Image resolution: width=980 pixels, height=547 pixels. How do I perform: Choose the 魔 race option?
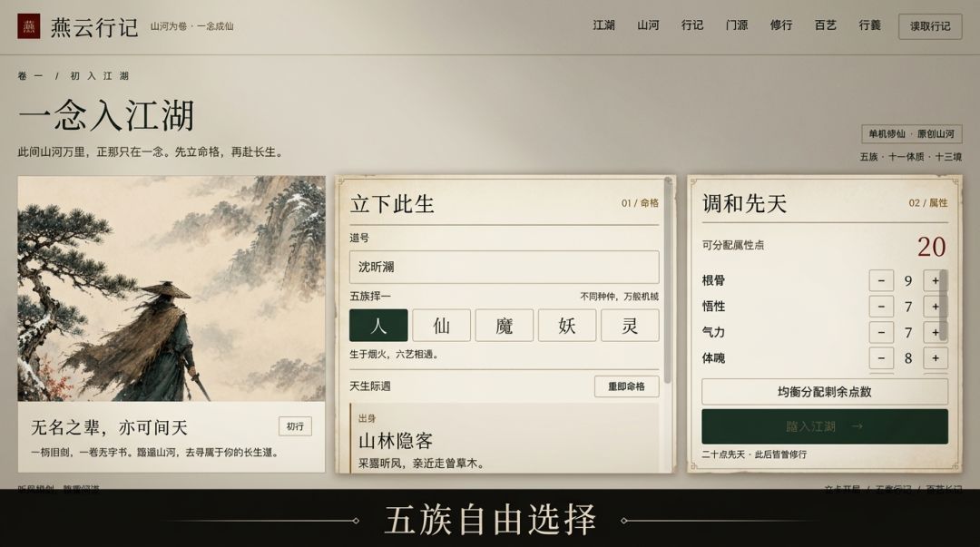pyautogui.click(x=505, y=325)
